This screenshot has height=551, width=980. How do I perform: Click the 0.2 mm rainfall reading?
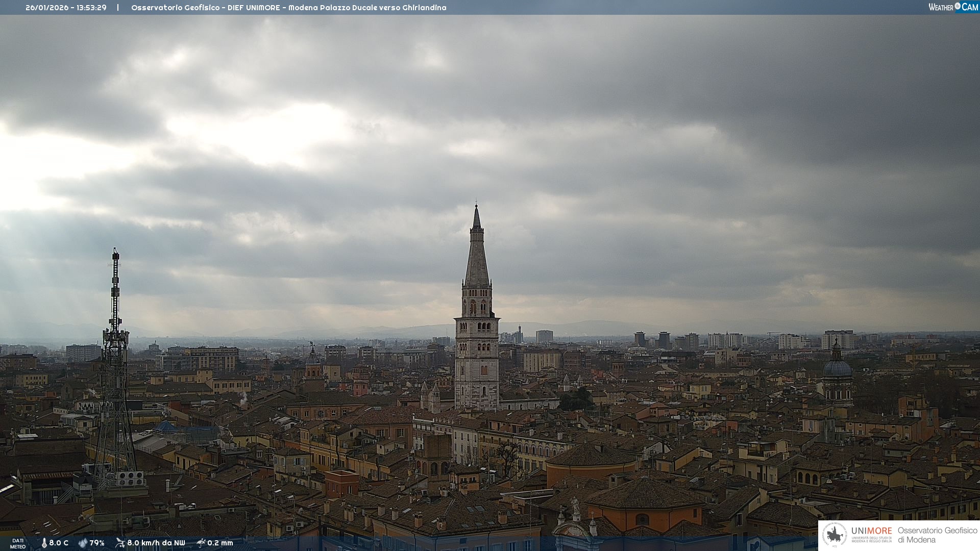coord(220,543)
